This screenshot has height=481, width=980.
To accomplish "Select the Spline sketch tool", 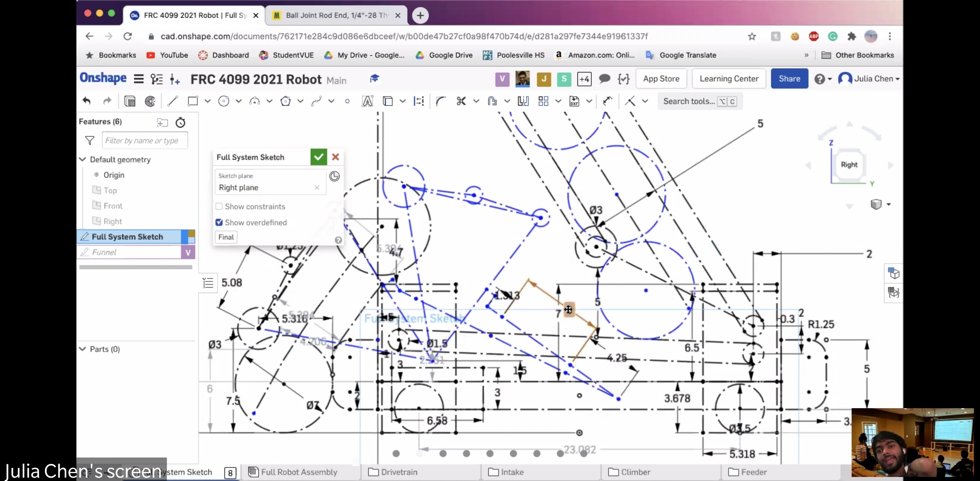I will tap(316, 101).
